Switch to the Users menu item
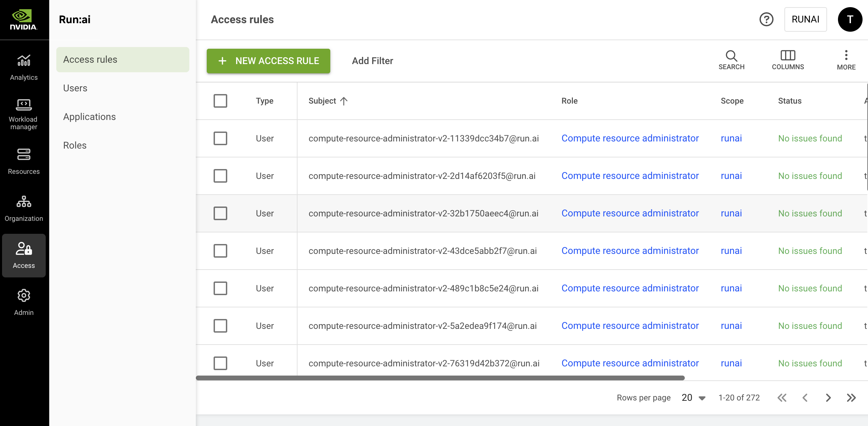868x426 pixels. point(75,88)
